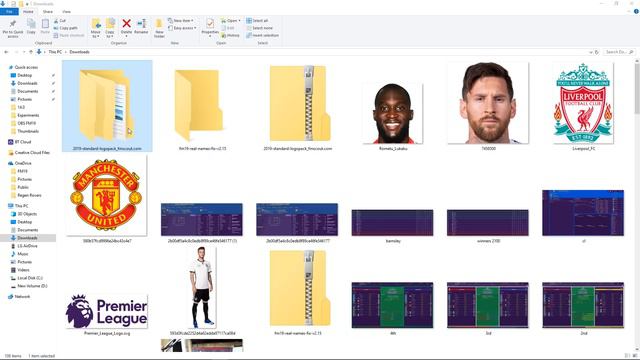The height and width of the screenshot is (360, 640).
Task: Click the Copy path command
Action: click(65, 28)
